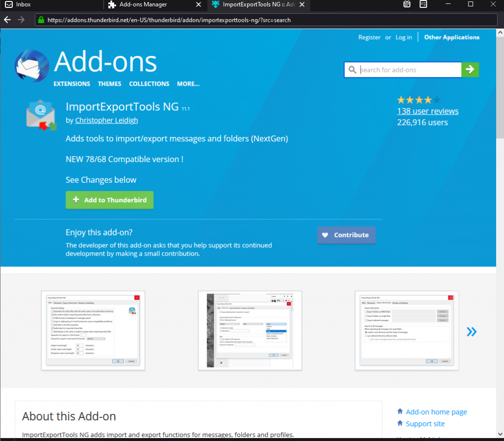Open the Support site link
The image size is (504, 441).
pyautogui.click(x=425, y=424)
